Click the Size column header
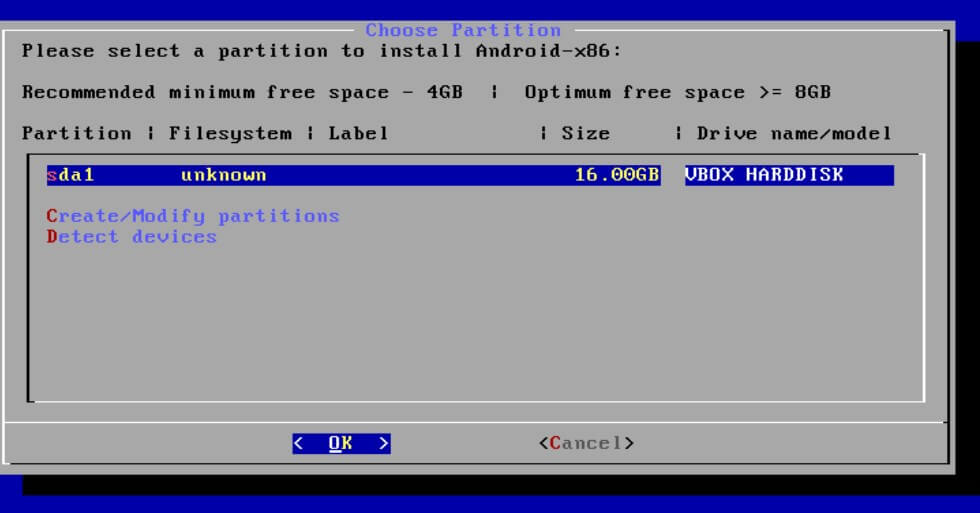980x513 pixels. coord(586,134)
